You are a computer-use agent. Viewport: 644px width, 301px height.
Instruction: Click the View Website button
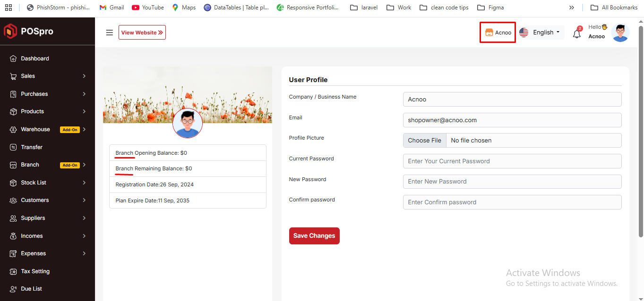pos(142,33)
